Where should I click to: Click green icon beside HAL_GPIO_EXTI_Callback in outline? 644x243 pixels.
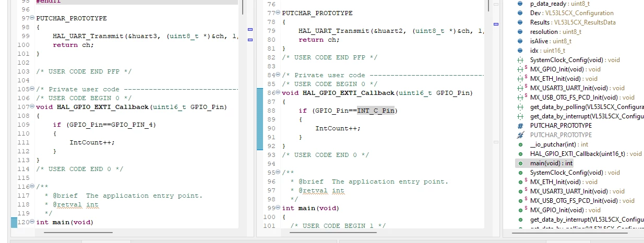[520, 154]
